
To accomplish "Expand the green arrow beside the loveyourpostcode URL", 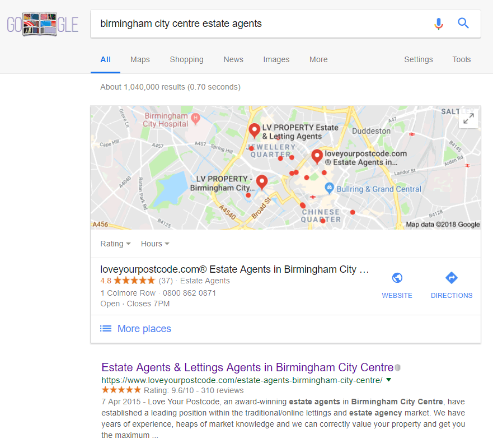I will pyautogui.click(x=388, y=380).
